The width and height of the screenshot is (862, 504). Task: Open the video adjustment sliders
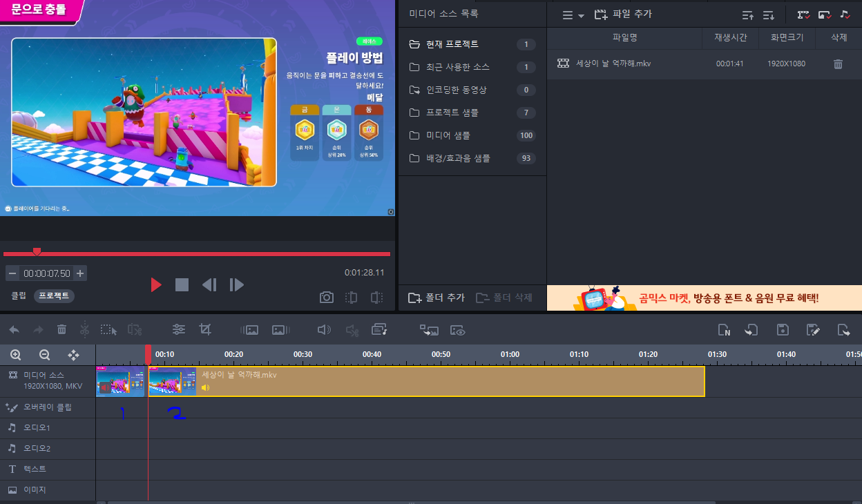tap(179, 330)
